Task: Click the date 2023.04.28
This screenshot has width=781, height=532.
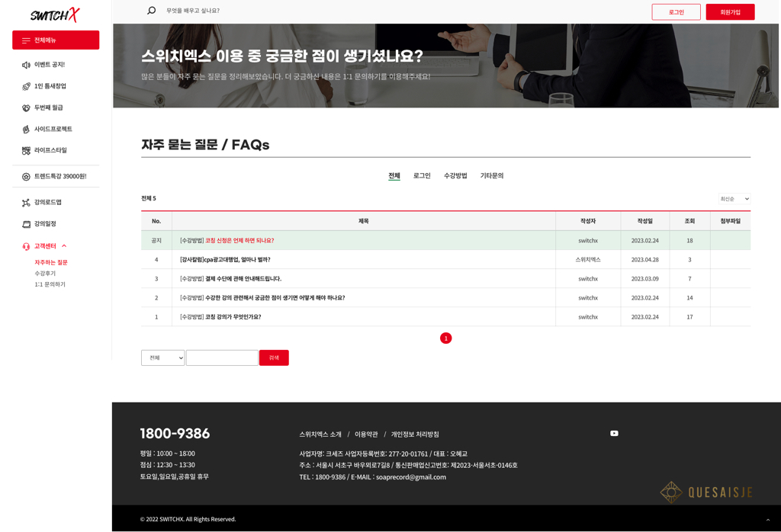Action: [645, 259]
